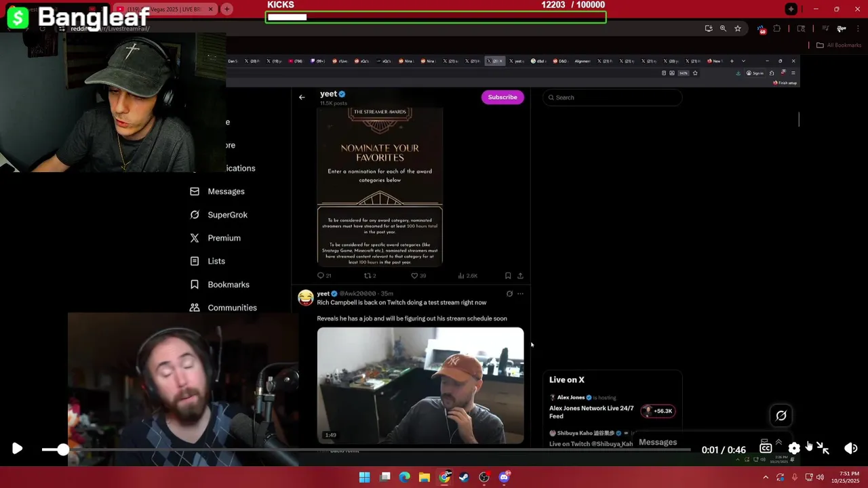The image size is (868, 488).
Task: Share the Streamer Awards post
Action: 520,276
